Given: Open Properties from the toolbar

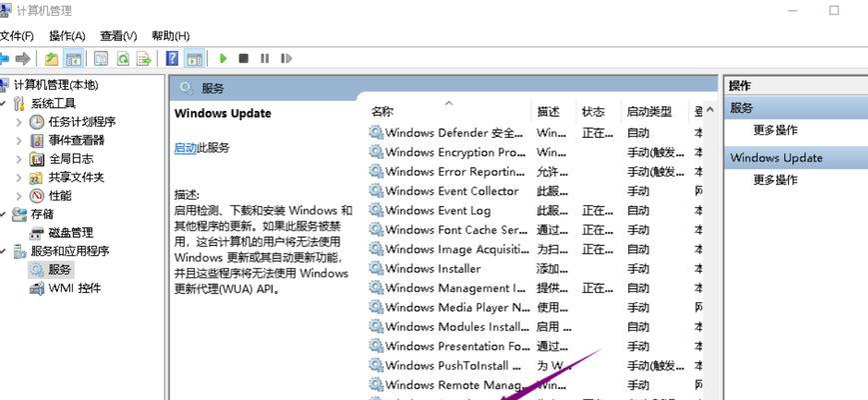Looking at the screenshot, I should (101, 58).
